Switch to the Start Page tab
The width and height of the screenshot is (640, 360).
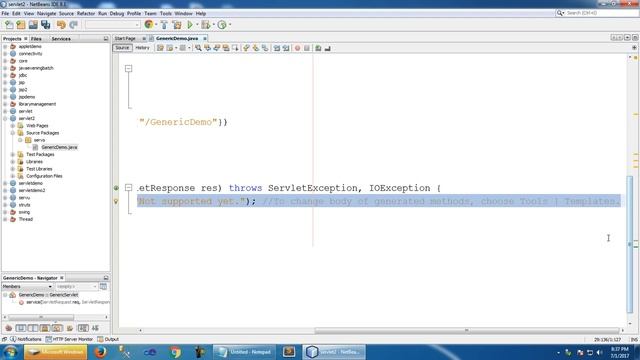pos(125,38)
